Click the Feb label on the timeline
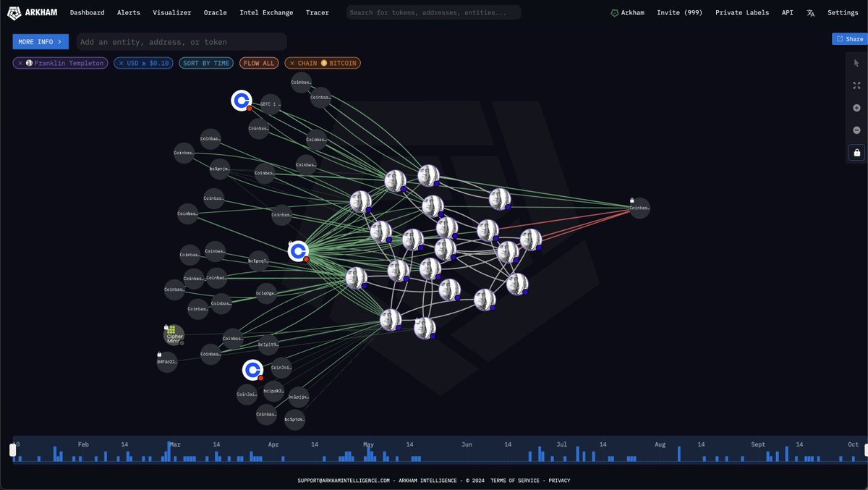Screen dimensions: 868x490 click(x=83, y=444)
